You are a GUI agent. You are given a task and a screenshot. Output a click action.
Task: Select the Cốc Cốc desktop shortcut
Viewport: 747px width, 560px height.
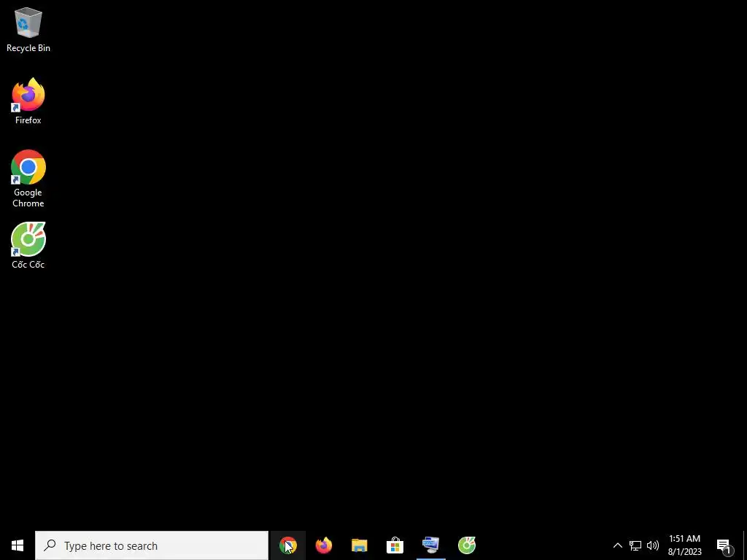tap(28, 246)
